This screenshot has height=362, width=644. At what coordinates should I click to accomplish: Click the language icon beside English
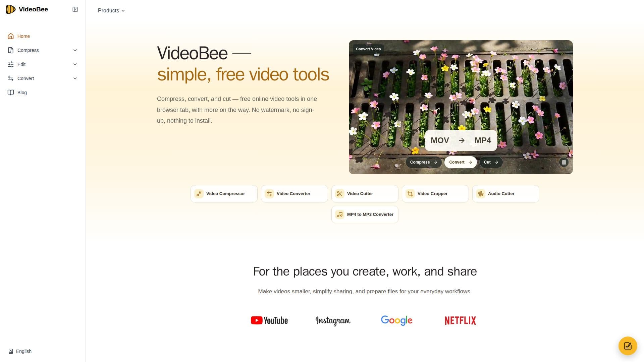[x=11, y=351]
